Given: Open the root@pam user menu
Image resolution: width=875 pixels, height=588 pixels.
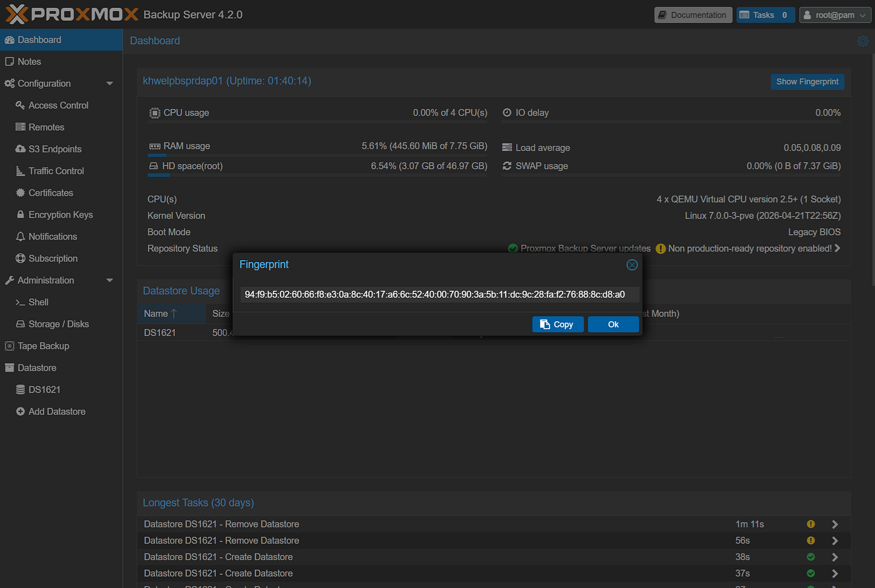Looking at the screenshot, I should click(x=835, y=15).
